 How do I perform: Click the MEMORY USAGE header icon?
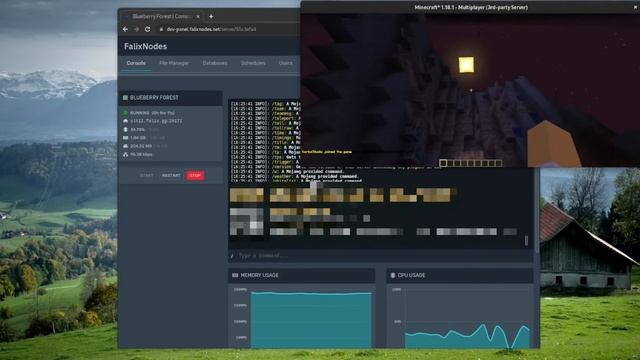(235, 276)
